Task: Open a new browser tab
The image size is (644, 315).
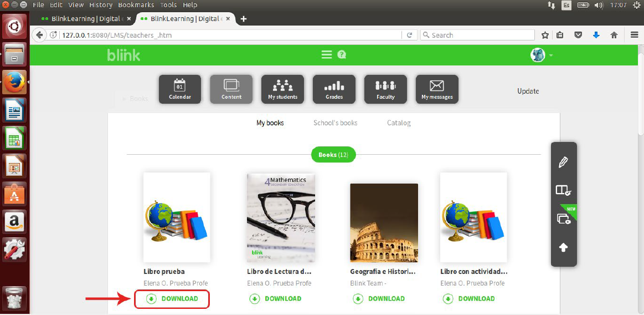Action: point(243,19)
